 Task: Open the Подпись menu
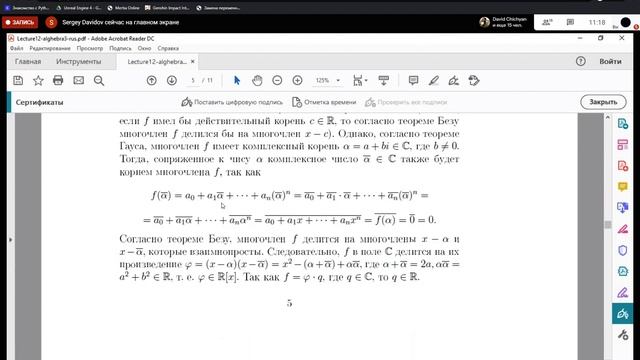coord(120,48)
